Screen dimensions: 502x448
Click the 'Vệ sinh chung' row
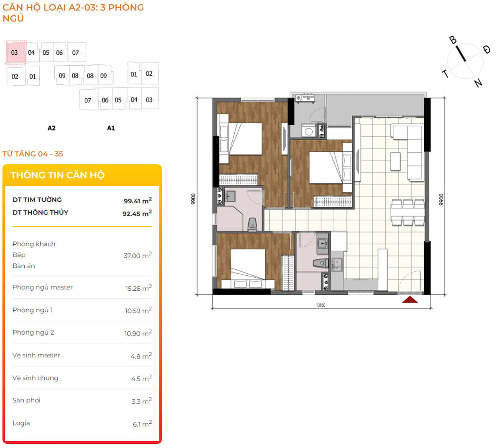click(x=82, y=378)
